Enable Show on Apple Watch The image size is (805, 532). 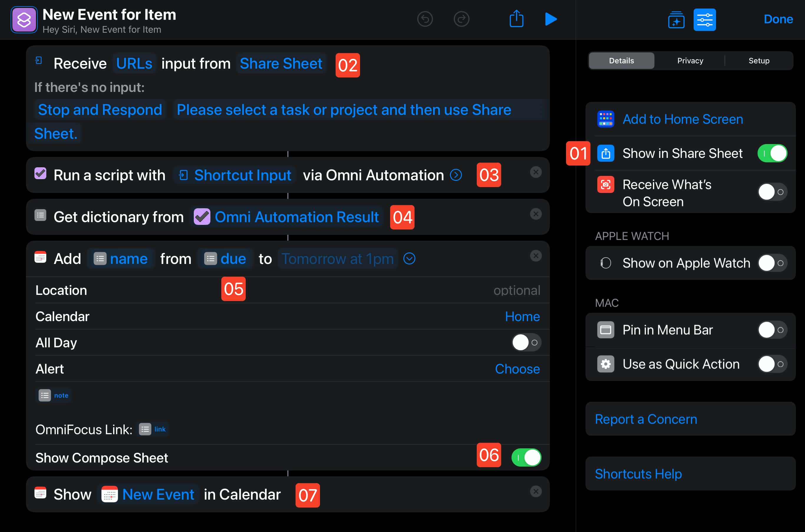pyautogui.click(x=772, y=263)
